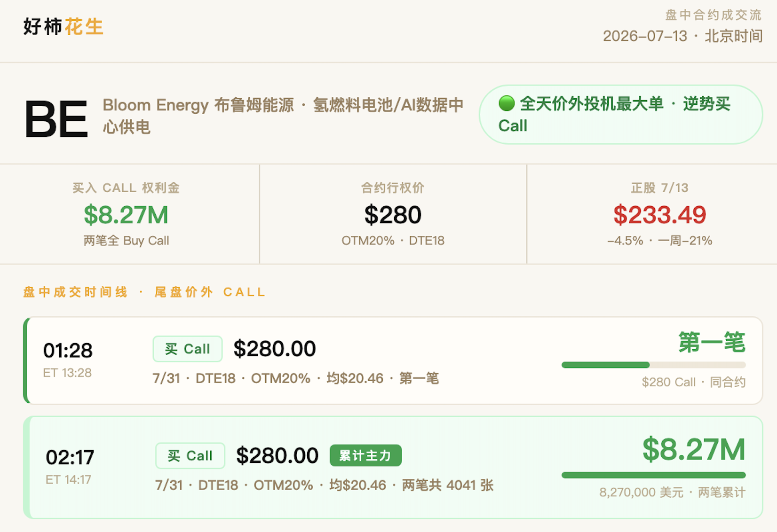Click the 累计主力 green badge
The width and height of the screenshot is (777, 532).
point(365,455)
